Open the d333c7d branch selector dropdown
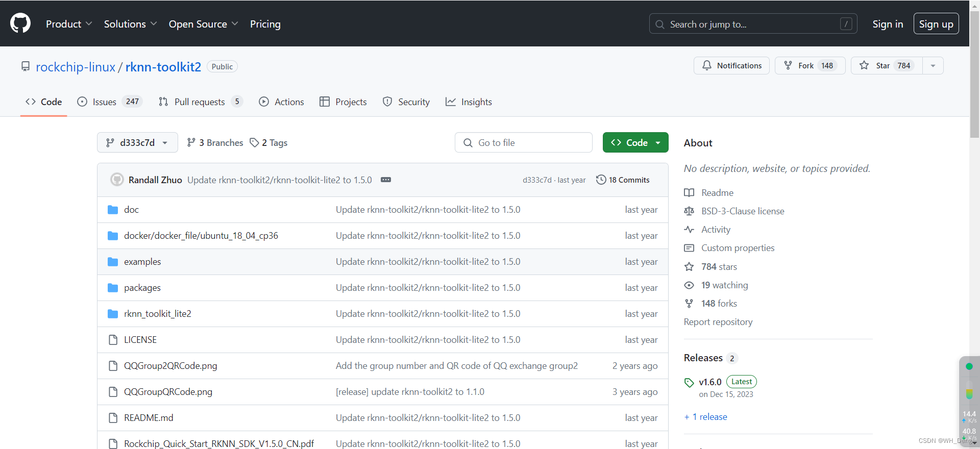This screenshot has height=449, width=980. pos(137,142)
